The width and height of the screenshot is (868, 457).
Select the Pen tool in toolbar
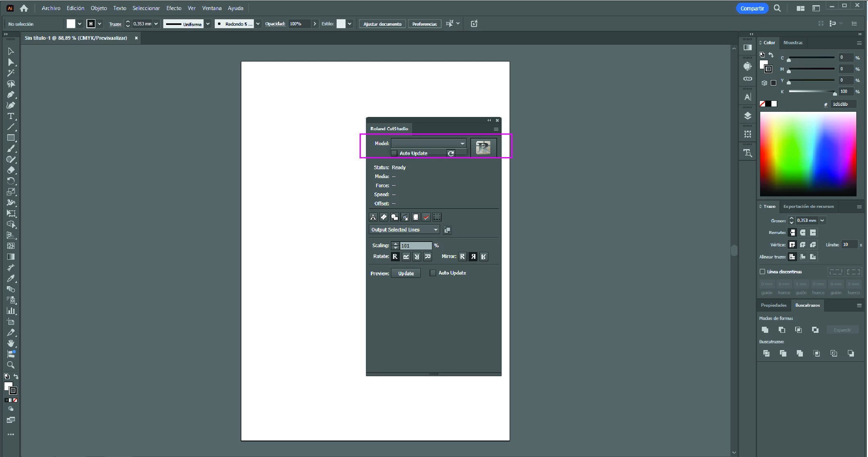click(x=11, y=95)
